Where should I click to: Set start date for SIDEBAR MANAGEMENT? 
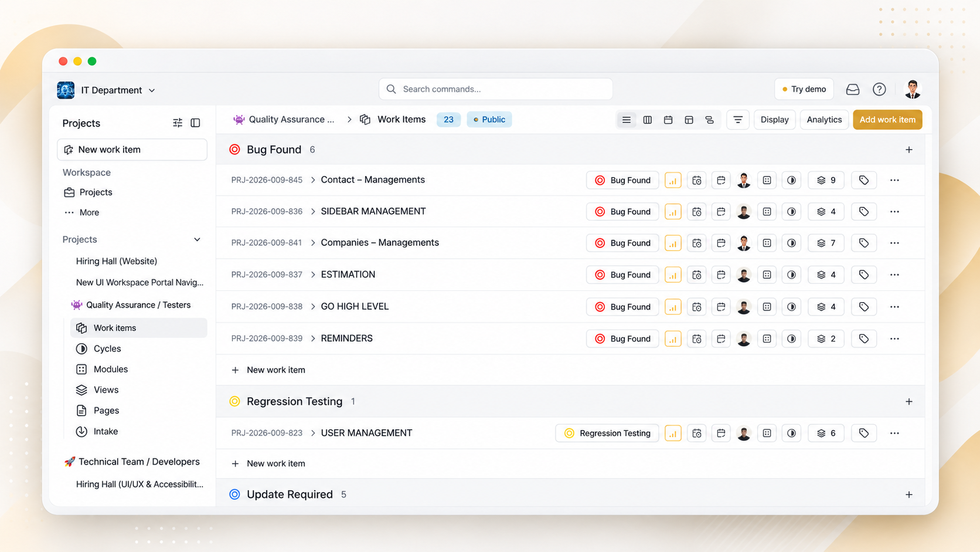(697, 212)
